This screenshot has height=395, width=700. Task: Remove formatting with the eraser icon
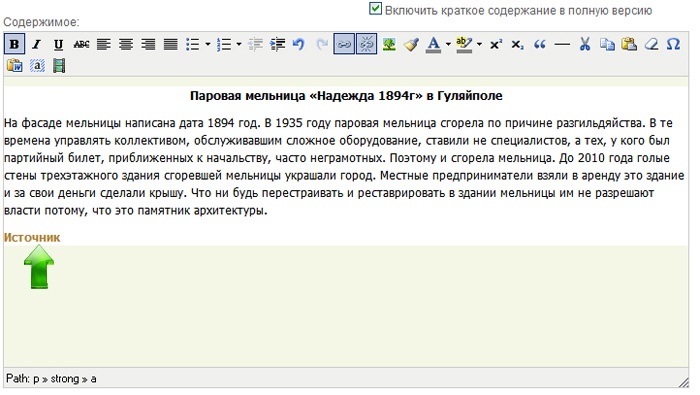651,44
